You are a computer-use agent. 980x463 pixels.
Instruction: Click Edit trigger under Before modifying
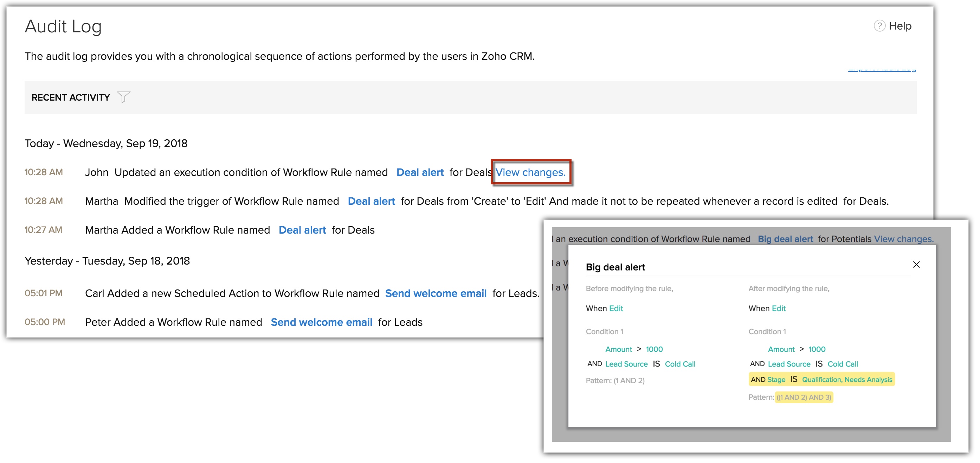click(x=616, y=309)
